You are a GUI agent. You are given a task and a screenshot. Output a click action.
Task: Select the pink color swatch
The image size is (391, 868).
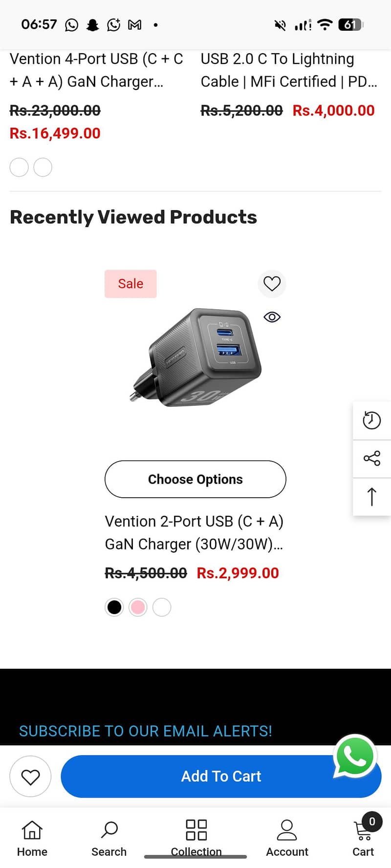pyautogui.click(x=138, y=607)
